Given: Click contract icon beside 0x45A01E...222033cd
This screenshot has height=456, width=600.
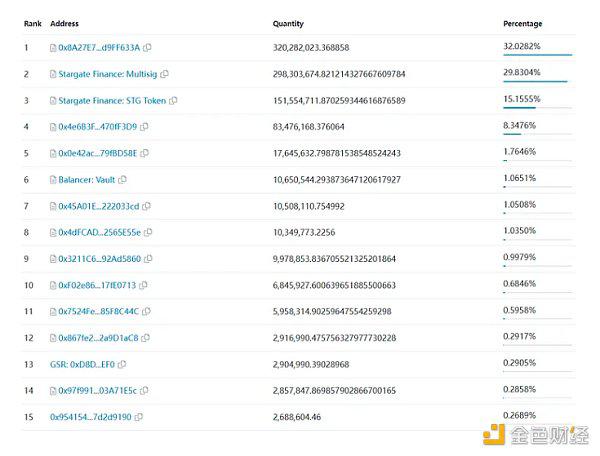Looking at the screenshot, I should pyautogui.click(x=53, y=207).
